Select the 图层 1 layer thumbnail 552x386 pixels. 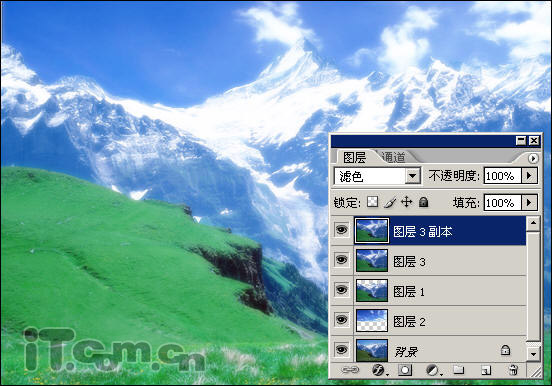[x=372, y=290]
